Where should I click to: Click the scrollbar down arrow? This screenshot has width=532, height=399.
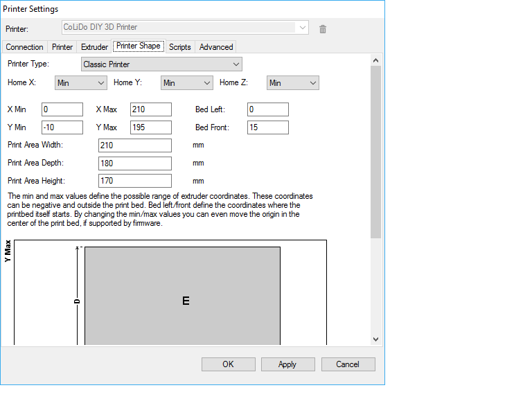tap(376, 339)
